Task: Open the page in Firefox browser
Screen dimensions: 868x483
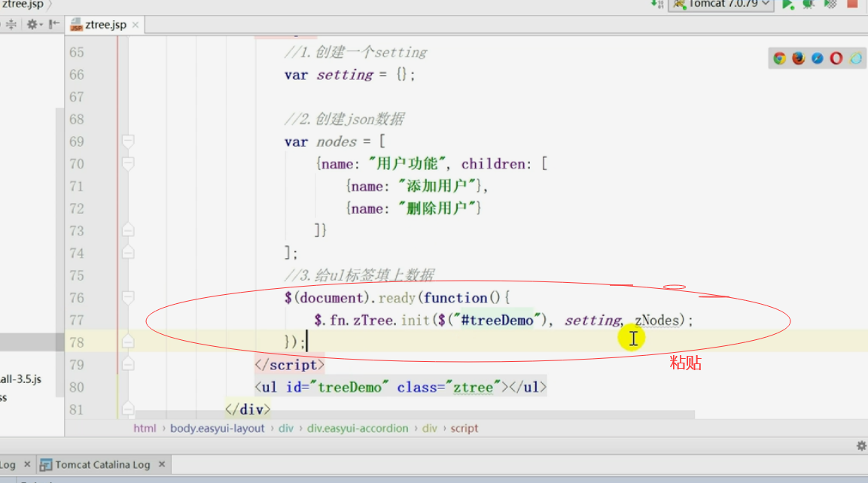Action: [798, 58]
